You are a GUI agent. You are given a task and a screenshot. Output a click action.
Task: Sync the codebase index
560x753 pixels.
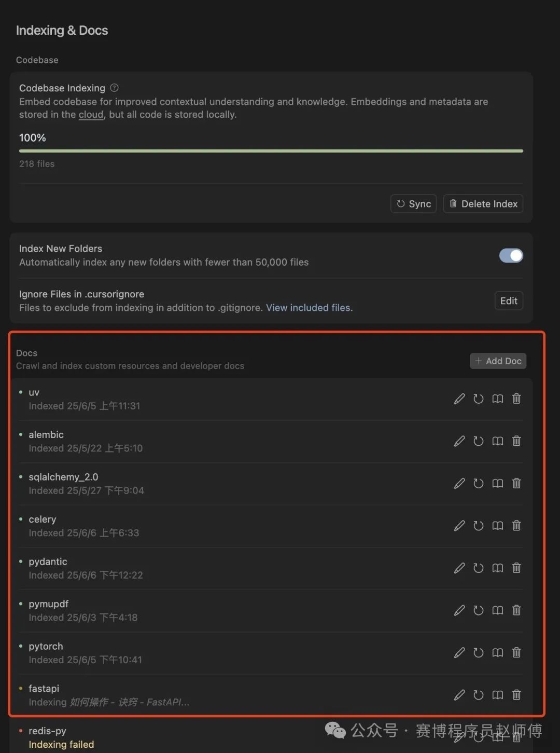(414, 204)
